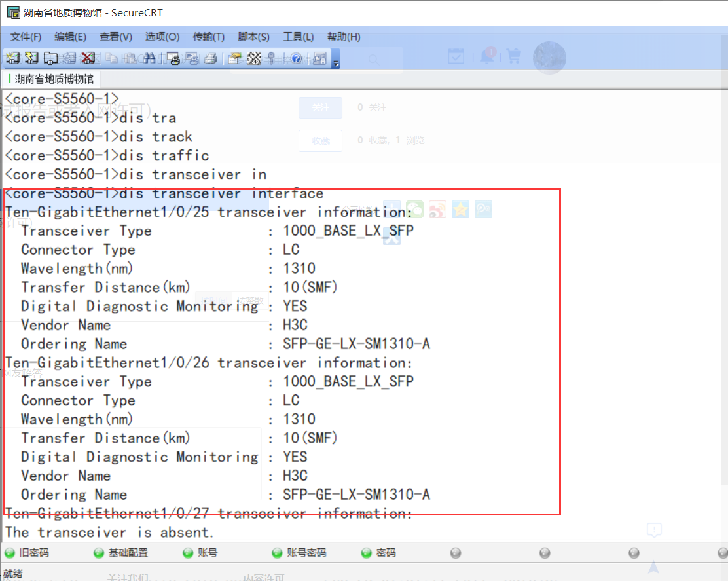Click the faint 关注 button in background page
The width and height of the screenshot is (728, 581).
(320, 107)
